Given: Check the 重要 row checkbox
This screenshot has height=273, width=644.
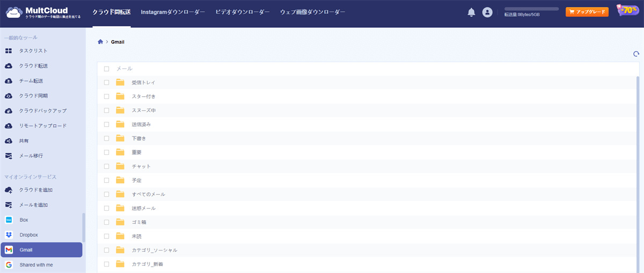Looking at the screenshot, I should click(106, 152).
